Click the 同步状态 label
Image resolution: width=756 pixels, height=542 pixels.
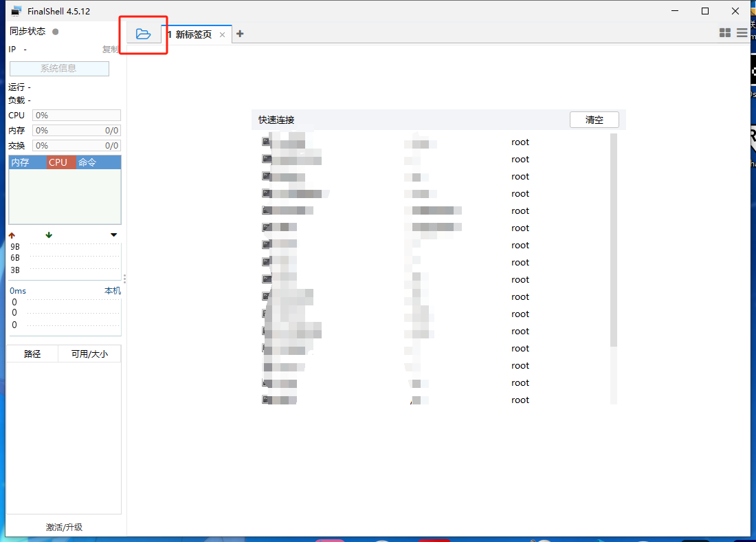(x=27, y=32)
